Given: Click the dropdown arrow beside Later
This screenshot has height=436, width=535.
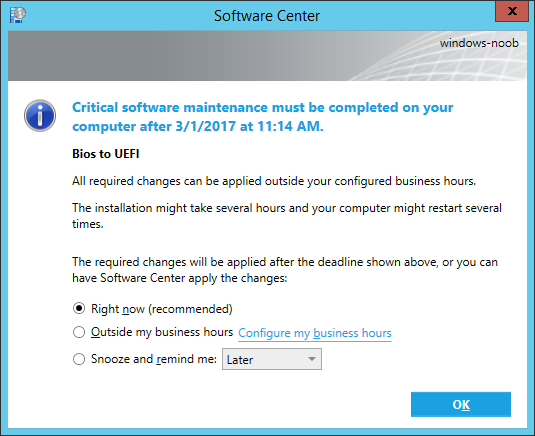Looking at the screenshot, I should point(311,359).
